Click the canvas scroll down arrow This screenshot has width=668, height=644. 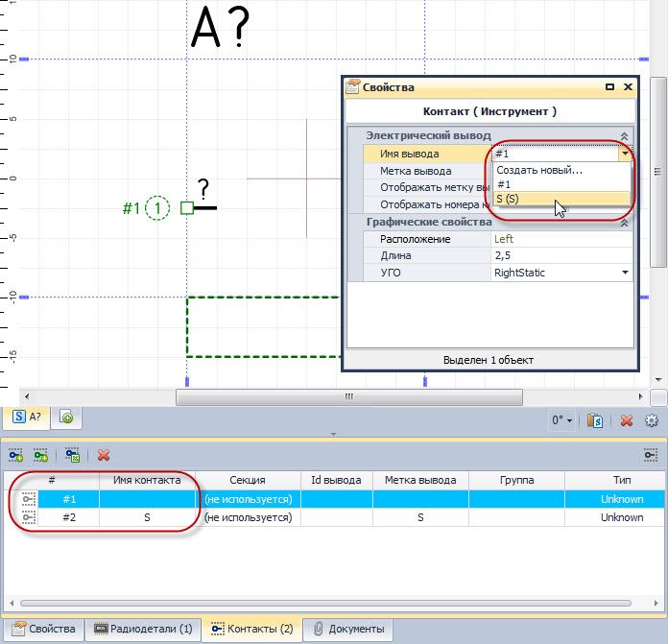point(658,379)
